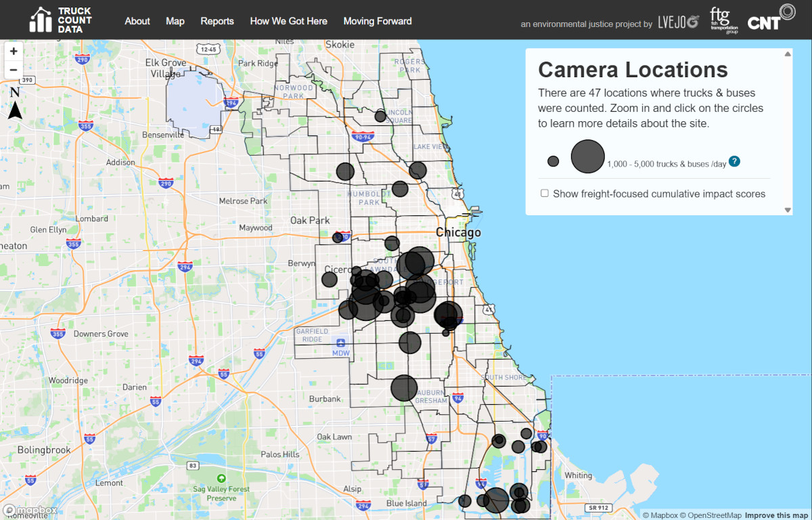
Task: Click the LVEJO logo
Action: coord(679,22)
